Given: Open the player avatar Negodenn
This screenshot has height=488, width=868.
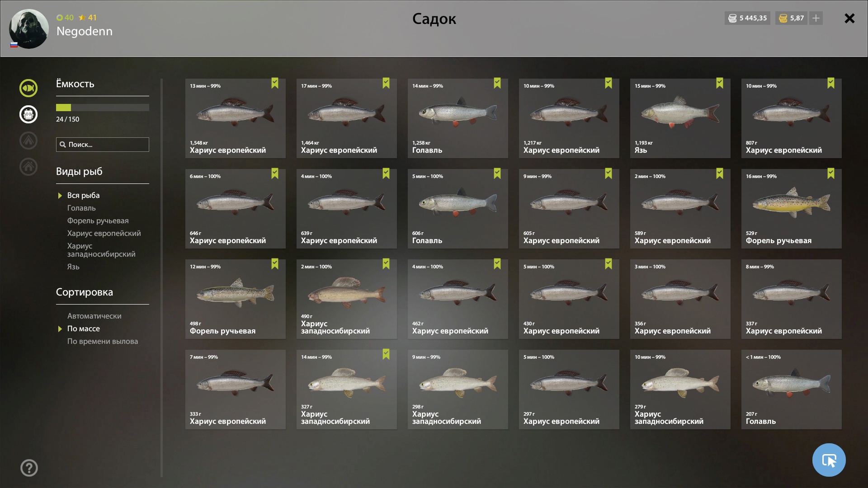Looking at the screenshot, I should 29,28.
